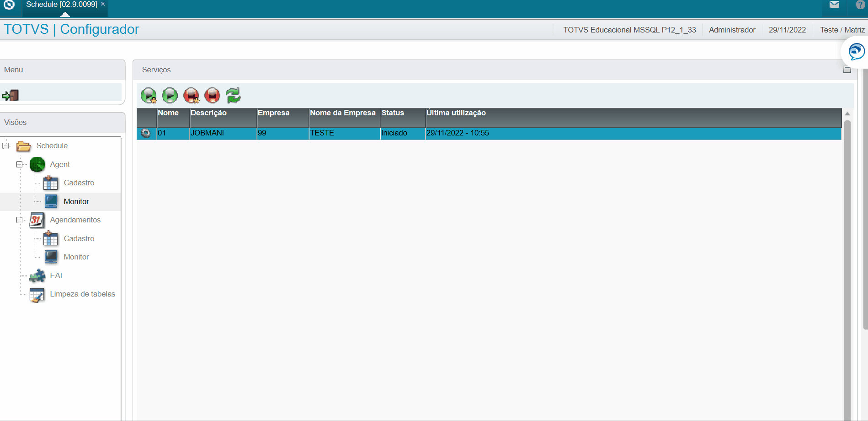Click the 99 company code cell
The image size is (868, 421).
tap(283, 133)
